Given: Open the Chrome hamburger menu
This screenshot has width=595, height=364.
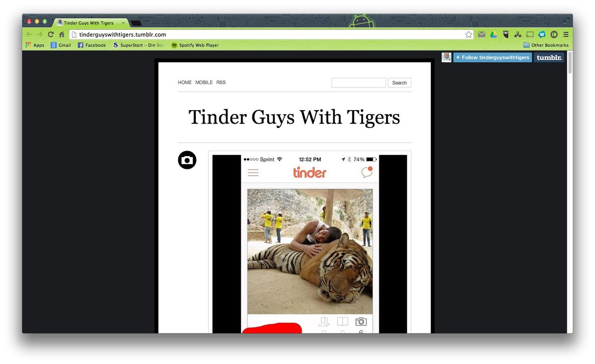Looking at the screenshot, I should [566, 34].
